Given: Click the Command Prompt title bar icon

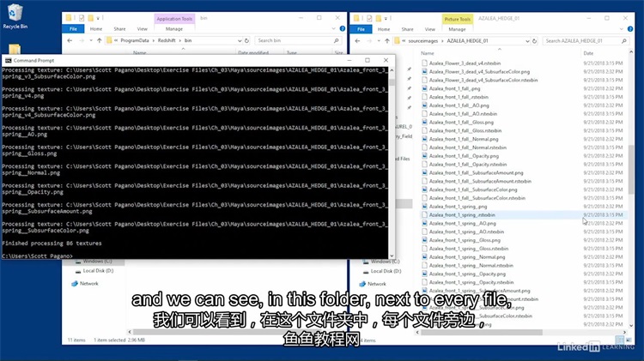Looking at the screenshot, I should point(9,60).
